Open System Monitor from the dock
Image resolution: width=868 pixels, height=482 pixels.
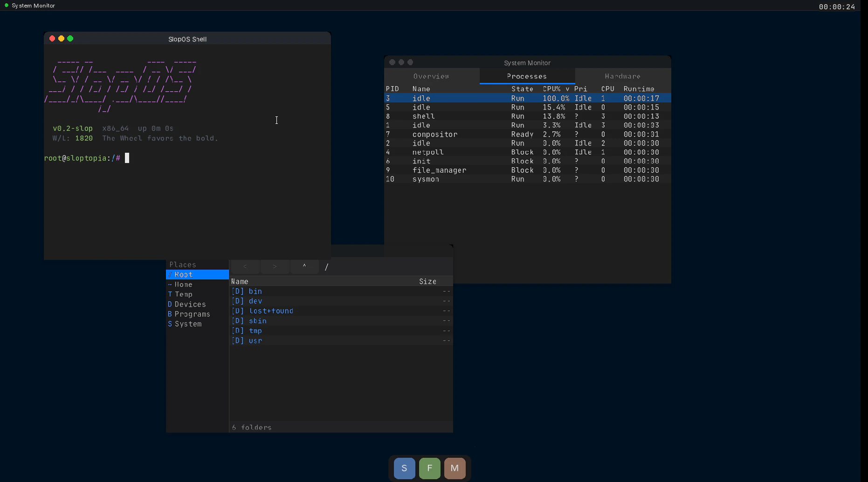pos(455,468)
